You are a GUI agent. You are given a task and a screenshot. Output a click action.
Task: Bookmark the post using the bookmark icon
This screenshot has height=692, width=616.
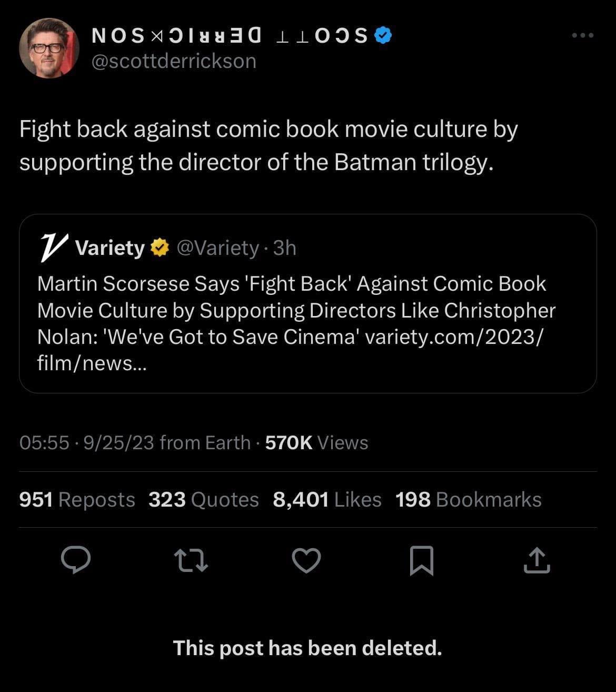(x=422, y=560)
